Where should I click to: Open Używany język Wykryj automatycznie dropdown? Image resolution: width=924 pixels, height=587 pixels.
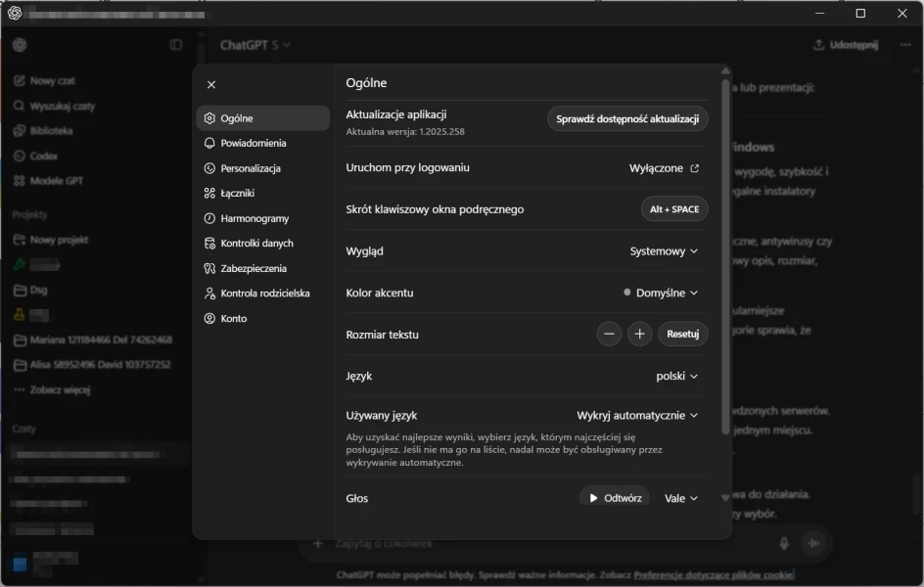tap(637, 416)
